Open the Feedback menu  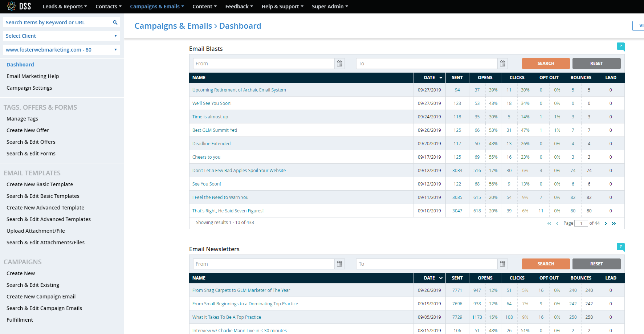[x=239, y=7]
